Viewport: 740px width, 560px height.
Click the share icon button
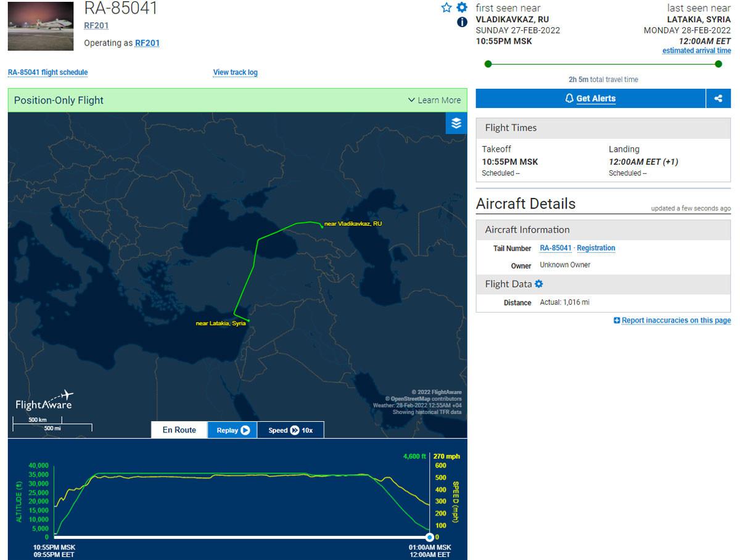coord(718,99)
